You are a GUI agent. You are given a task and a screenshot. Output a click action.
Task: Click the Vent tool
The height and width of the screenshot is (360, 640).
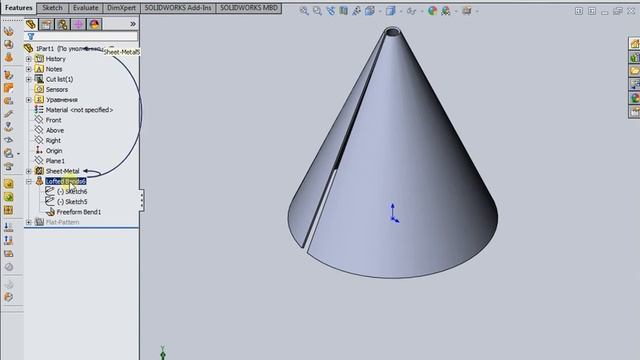pos(9,210)
